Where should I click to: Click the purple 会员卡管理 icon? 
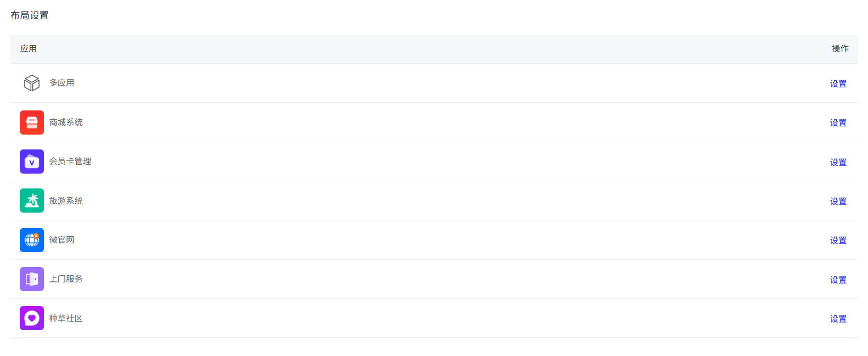pyautogui.click(x=32, y=162)
